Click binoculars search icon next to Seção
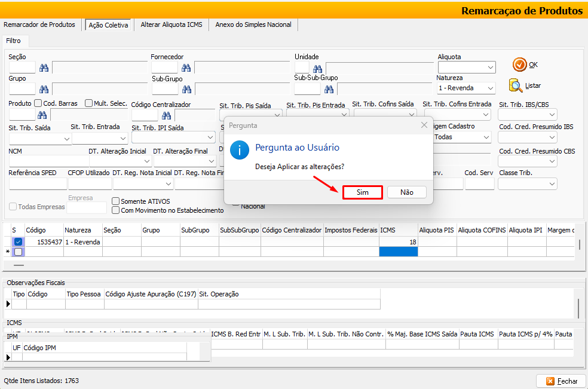This screenshot has height=389, width=588. click(44, 68)
